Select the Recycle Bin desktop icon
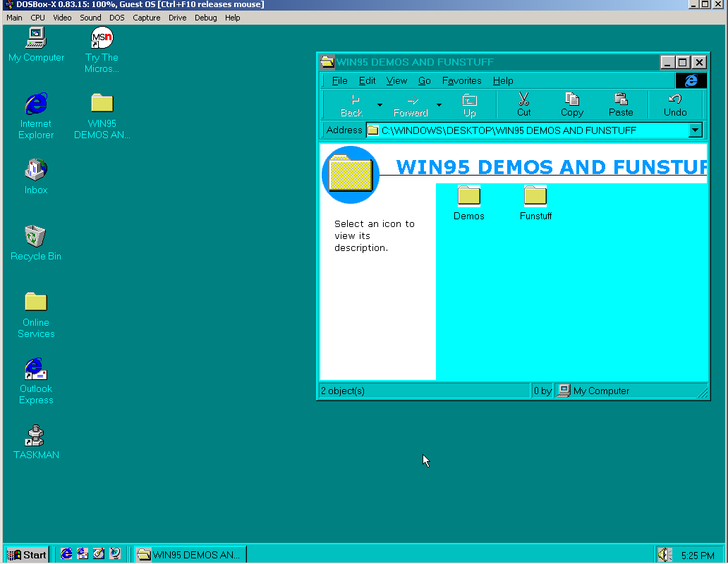The width and height of the screenshot is (728, 564). tap(35, 237)
